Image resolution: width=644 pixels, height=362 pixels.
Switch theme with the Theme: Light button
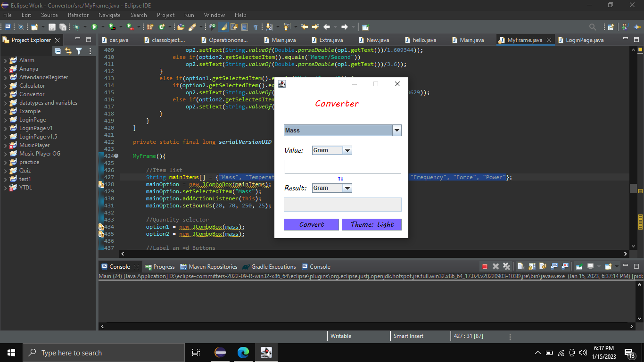click(372, 224)
